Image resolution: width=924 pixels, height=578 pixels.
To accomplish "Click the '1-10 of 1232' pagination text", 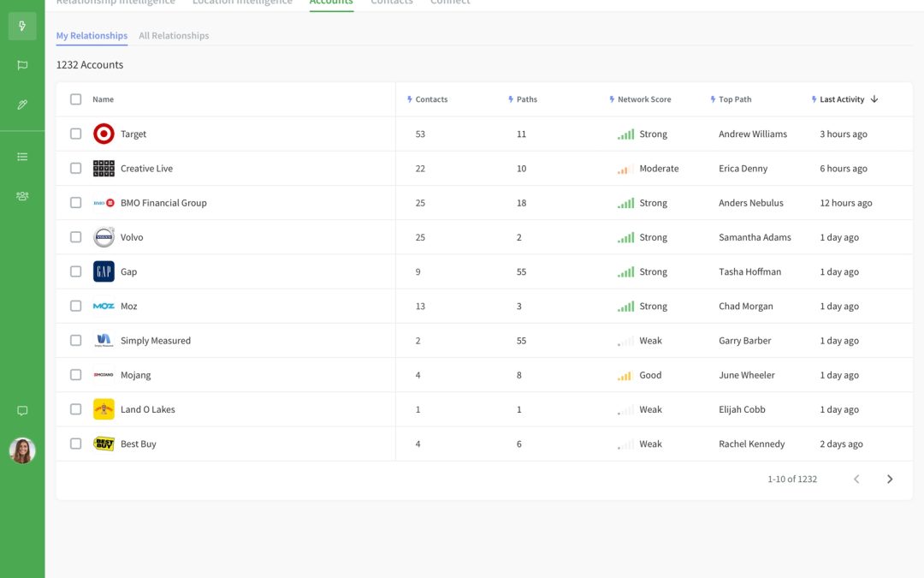I will tap(792, 479).
